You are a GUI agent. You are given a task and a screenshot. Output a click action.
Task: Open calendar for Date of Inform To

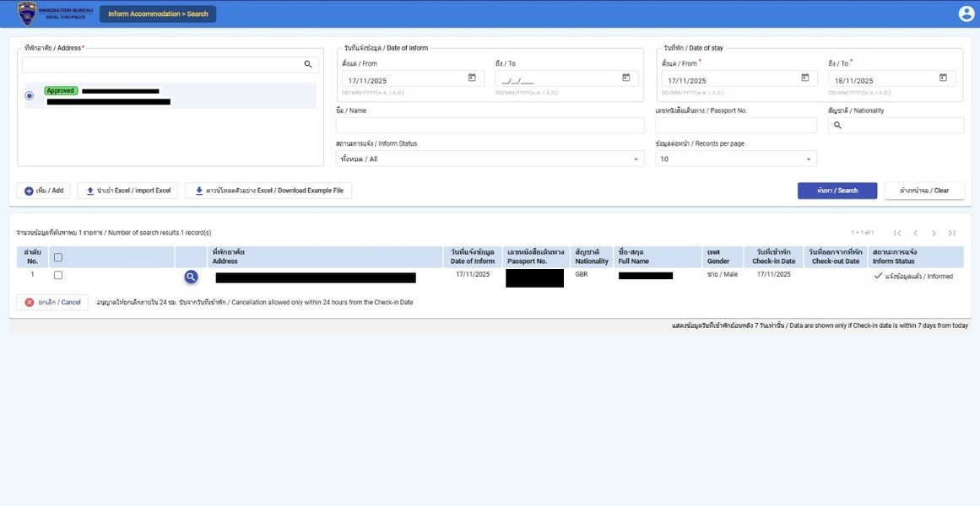(x=625, y=78)
